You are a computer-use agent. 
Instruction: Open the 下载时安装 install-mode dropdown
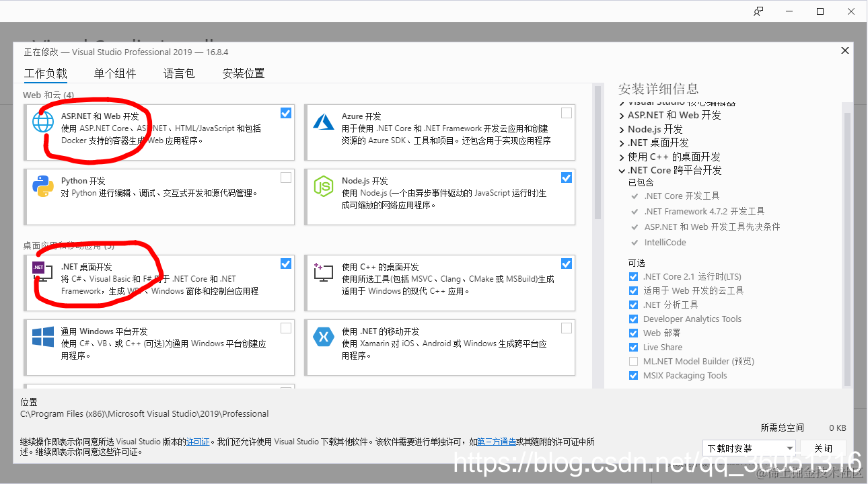(750, 448)
